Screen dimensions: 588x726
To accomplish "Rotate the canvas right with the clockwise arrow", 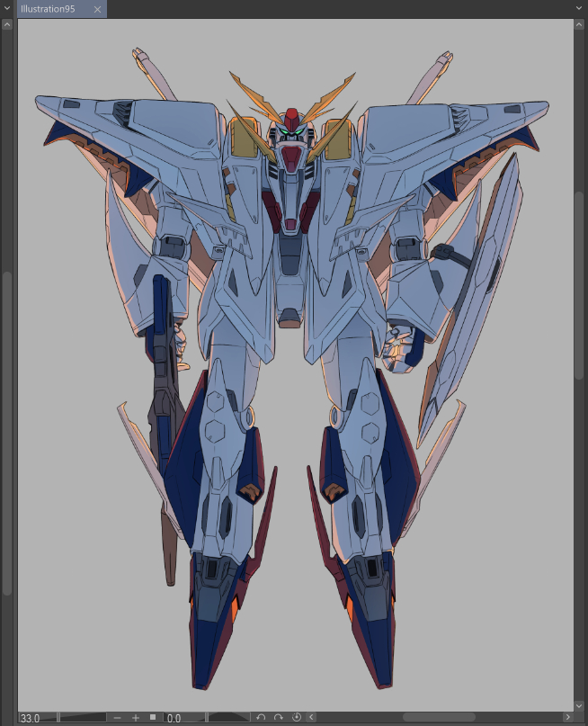I will pos(279,718).
